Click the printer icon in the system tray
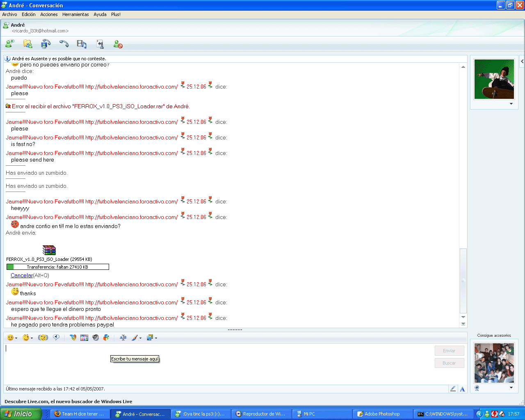The width and height of the screenshot is (525, 420). 502,414
